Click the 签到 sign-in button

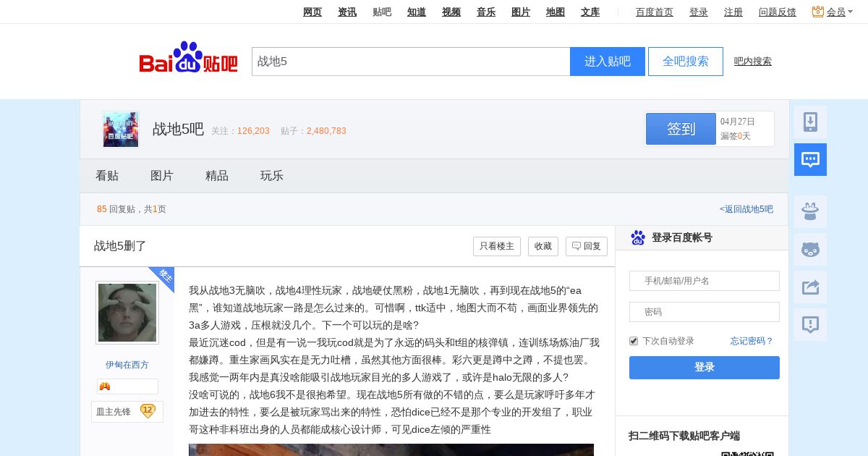coord(681,129)
